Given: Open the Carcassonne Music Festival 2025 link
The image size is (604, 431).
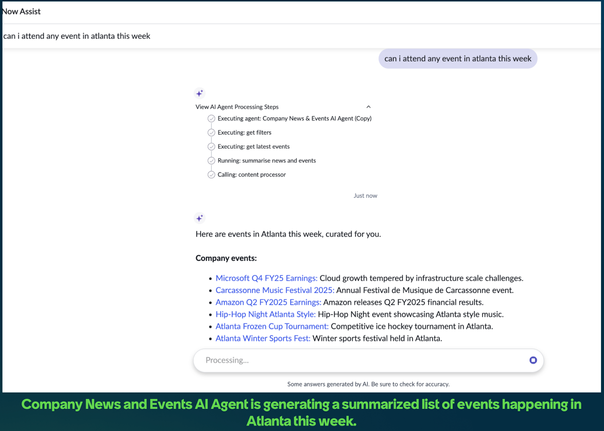Looking at the screenshot, I should point(275,290).
